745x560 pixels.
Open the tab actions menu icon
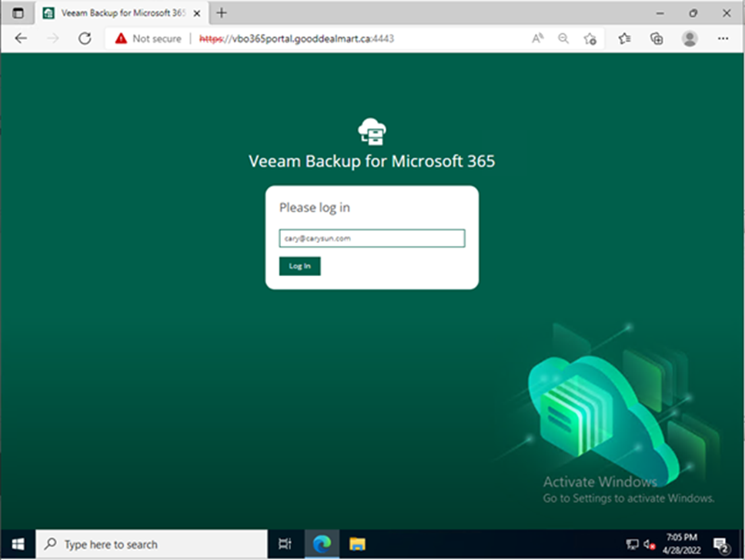pos(18,13)
